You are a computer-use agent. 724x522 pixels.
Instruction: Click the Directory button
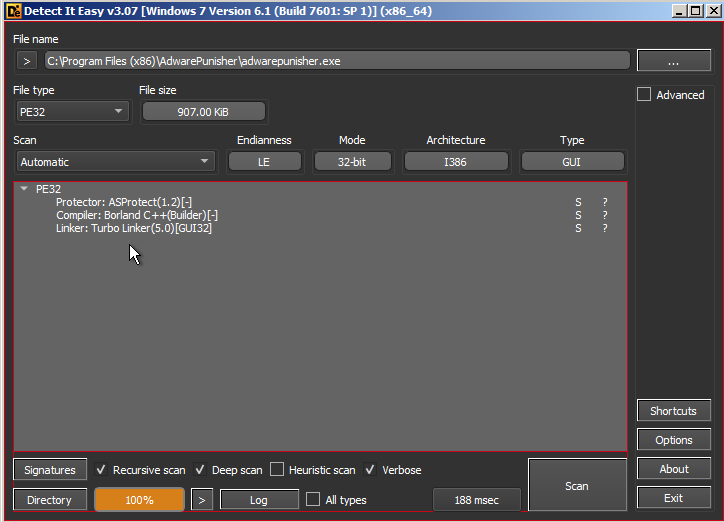tap(50, 499)
